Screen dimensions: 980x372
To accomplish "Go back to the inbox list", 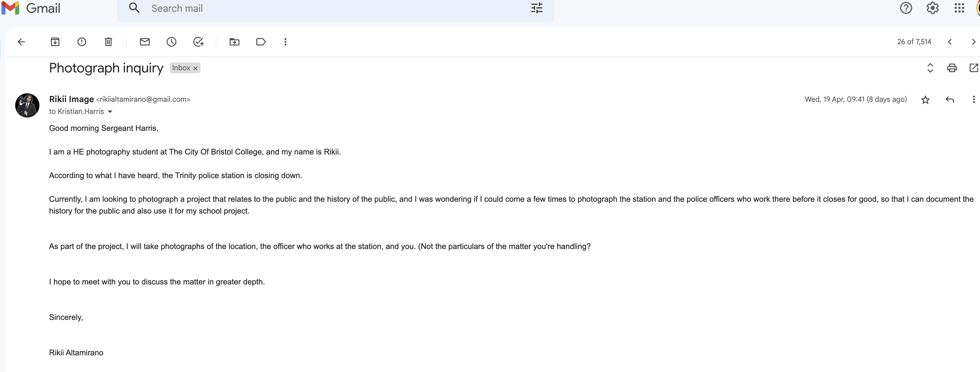I will (x=21, y=42).
